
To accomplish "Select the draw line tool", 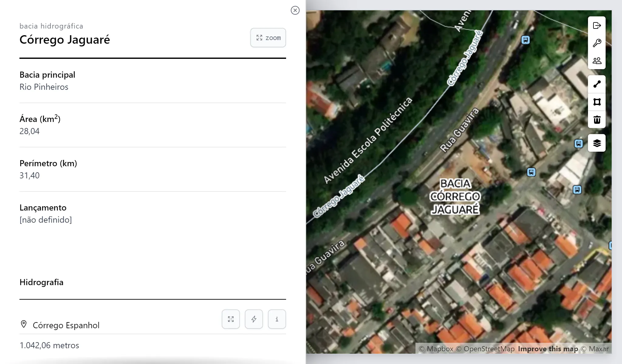I will [597, 84].
